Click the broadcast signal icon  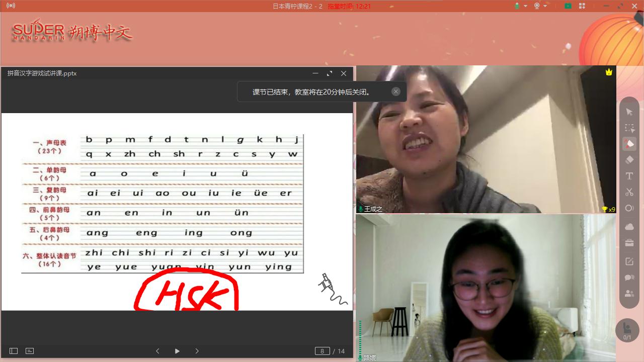click(x=11, y=6)
